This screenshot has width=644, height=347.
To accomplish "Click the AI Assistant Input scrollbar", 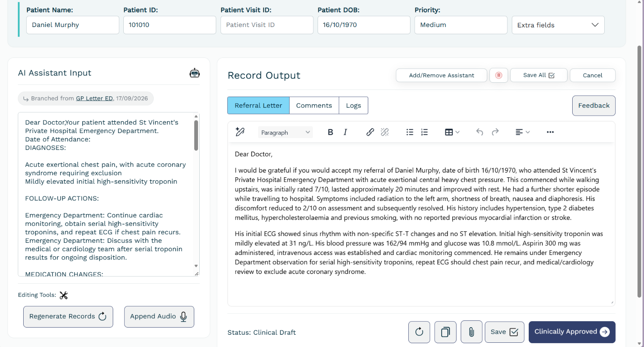I will [x=196, y=135].
